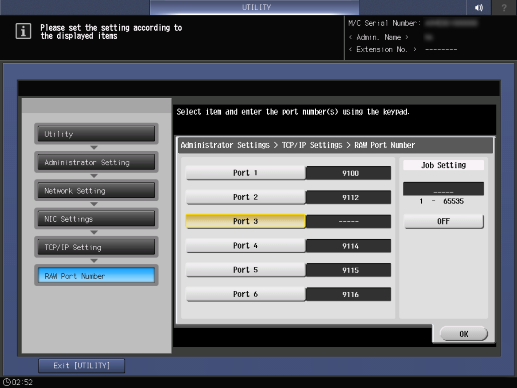Click the arrow below Administrator Setting
Image resolution: width=517 pixels, height=388 pixels.
pyautogui.click(x=94, y=176)
